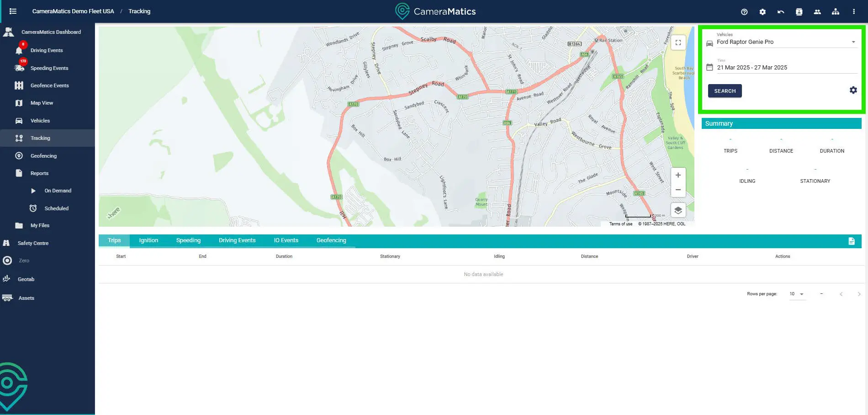Open map Terms of use link
The width and height of the screenshot is (868, 415).
pyautogui.click(x=620, y=224)
